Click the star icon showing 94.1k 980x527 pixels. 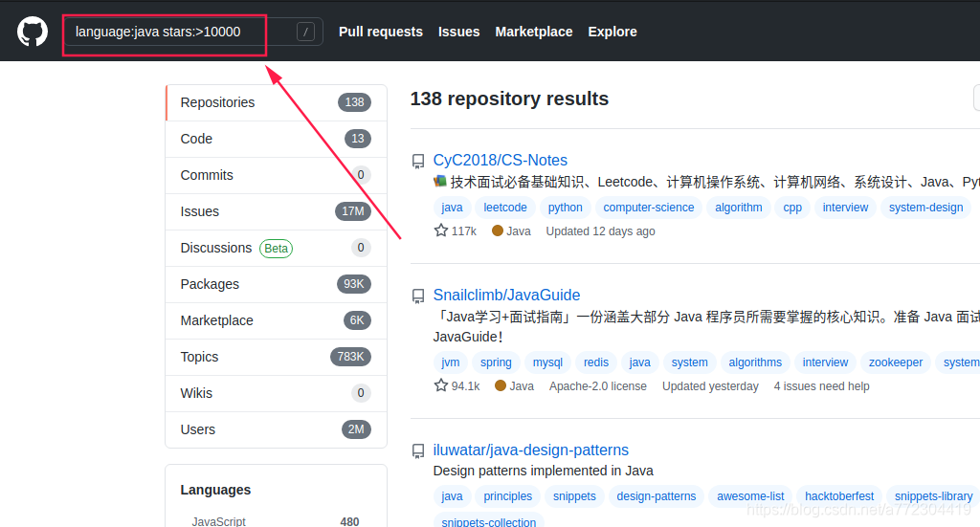coord(441,385)
